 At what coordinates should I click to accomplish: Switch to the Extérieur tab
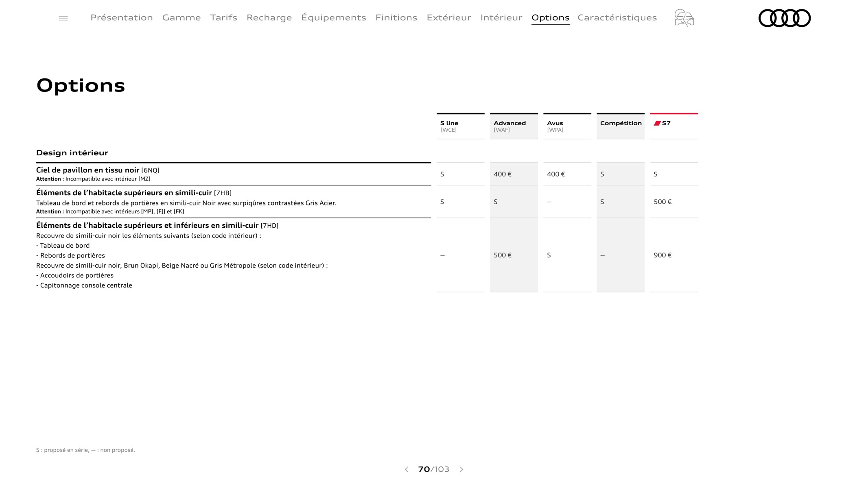pyautogui.click(x=449, y=17)
